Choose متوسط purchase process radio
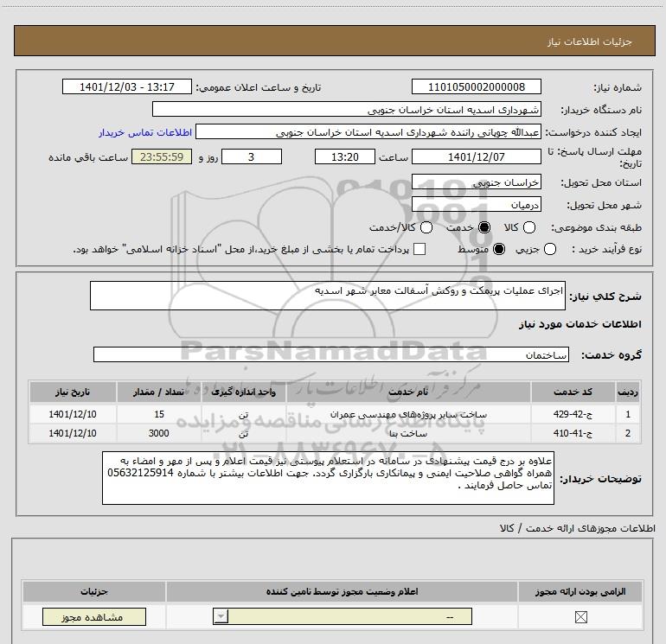This screenshot has width=666, height=644. [499, 249]
